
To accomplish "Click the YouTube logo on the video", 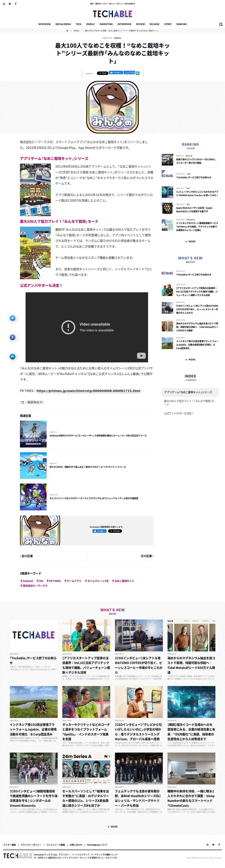I will 141,356.
